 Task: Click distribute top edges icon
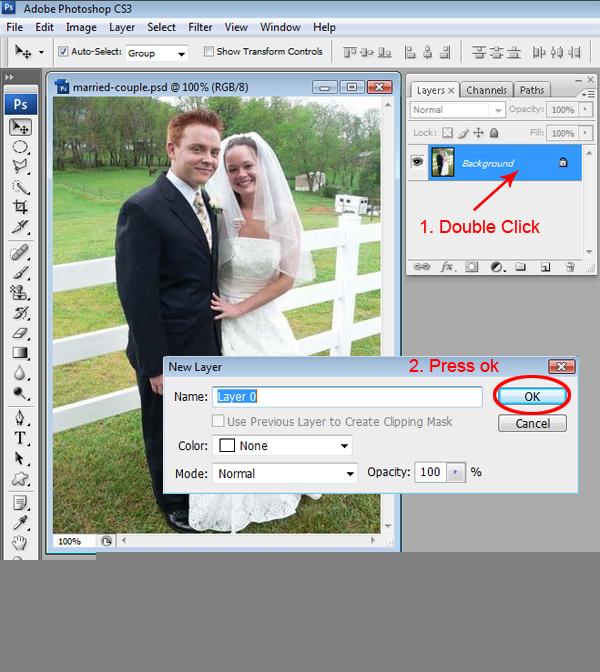point(479,52)
